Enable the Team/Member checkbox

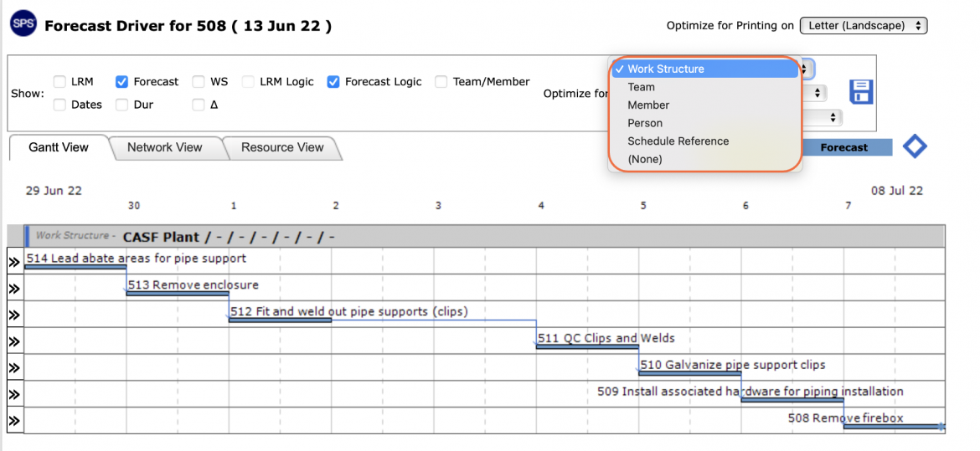(441, 82)
